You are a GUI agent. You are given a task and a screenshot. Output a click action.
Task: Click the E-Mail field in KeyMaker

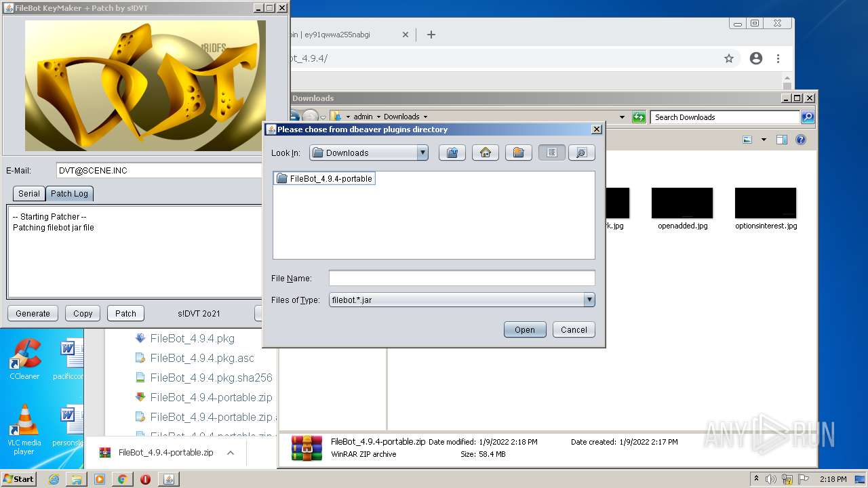pos(159,171)
